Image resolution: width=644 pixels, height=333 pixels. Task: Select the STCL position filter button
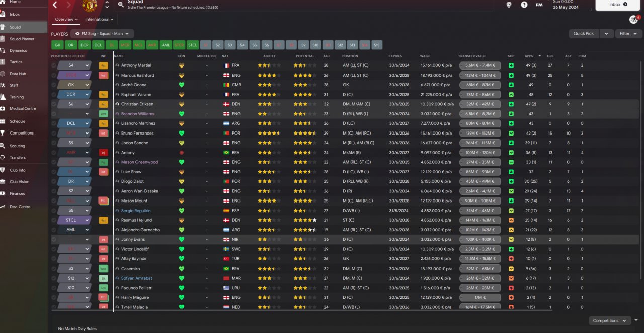tap(192, 45)
